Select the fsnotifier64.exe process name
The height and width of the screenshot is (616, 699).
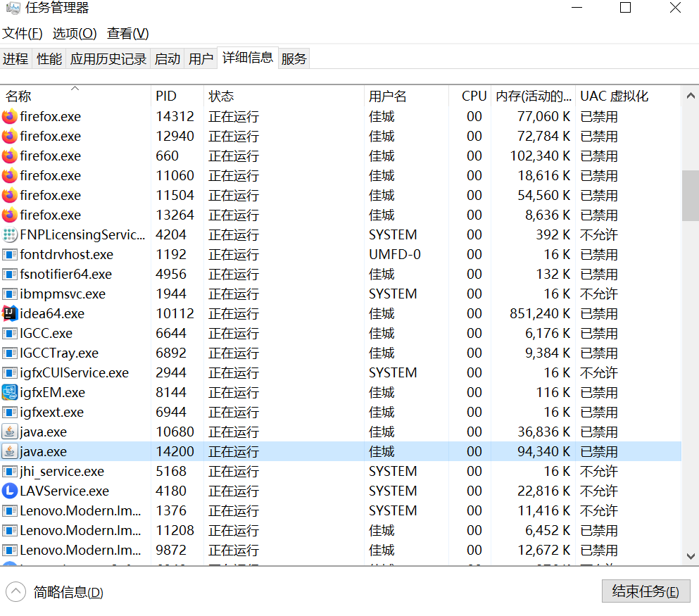[x=65, y=274]
